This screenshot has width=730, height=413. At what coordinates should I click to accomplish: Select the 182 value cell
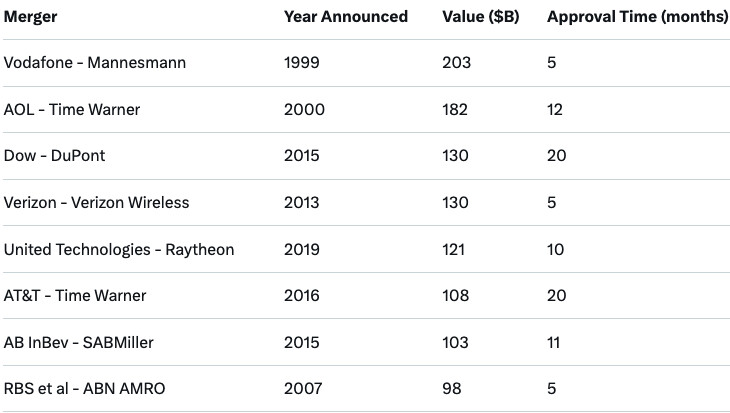point(454,110)
